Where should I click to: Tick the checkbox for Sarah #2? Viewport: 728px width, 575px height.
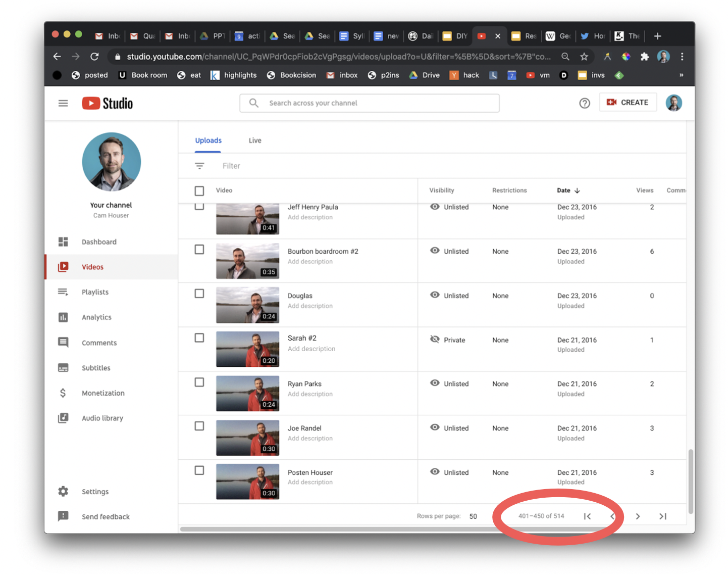point(199,338)
